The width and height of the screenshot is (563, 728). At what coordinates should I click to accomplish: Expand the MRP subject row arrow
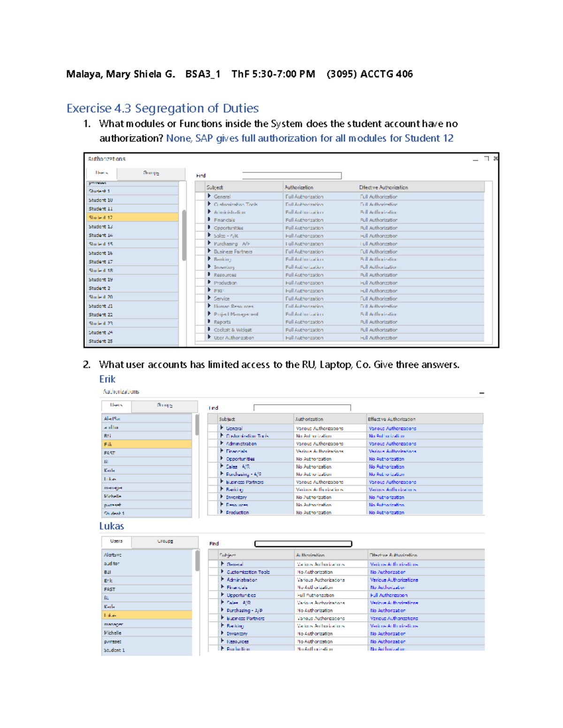(209, 290)
